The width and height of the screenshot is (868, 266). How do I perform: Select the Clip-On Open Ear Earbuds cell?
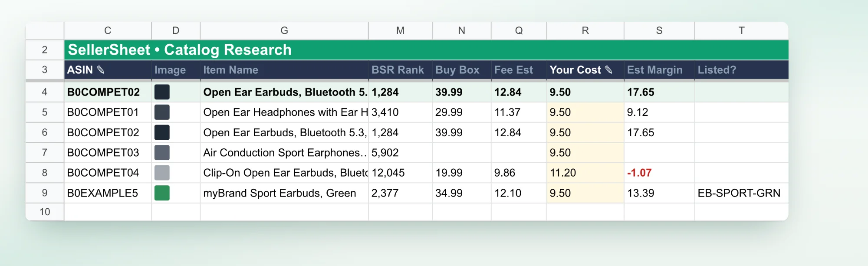pos(284,173)
